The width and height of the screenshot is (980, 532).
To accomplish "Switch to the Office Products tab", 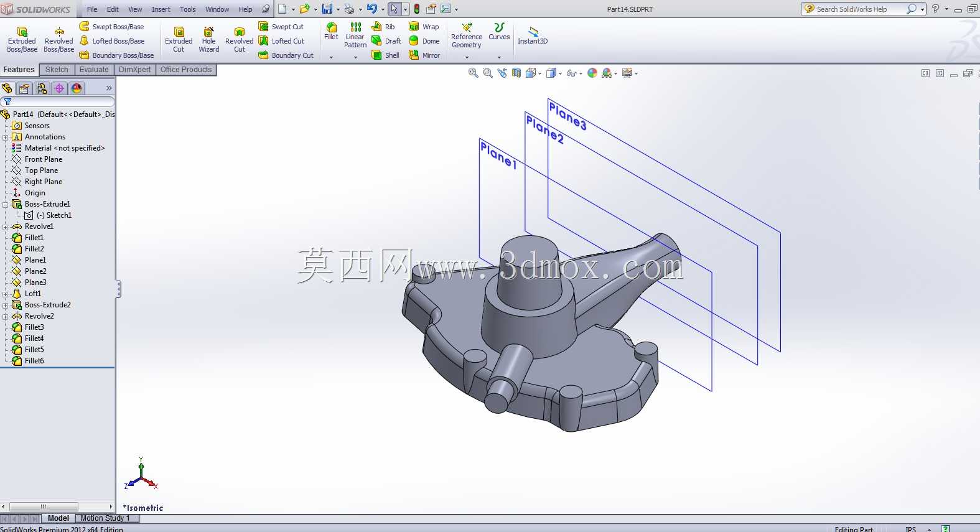I will click(x=186, y=70).
